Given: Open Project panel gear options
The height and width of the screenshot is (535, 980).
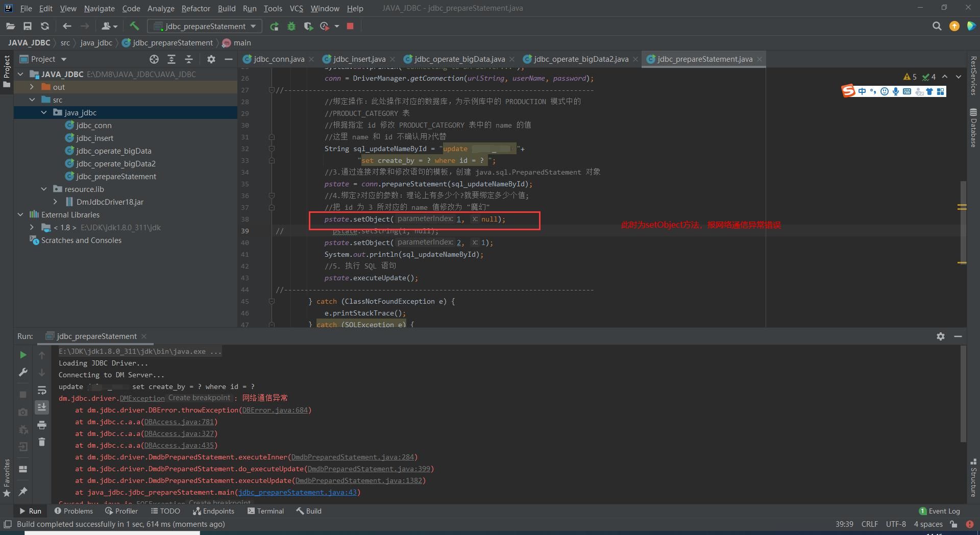Looking at the screenshot, I should pos(211,59).
